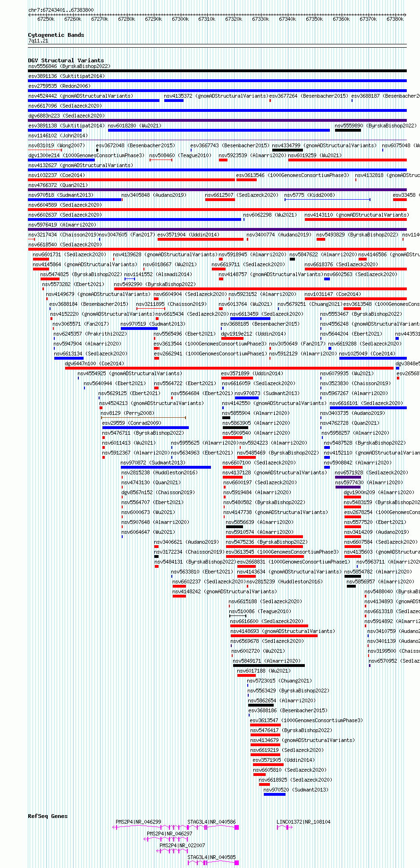Viewport: 420px width, 868px height.
Task: Click nsv4148242 (gnomADStructuralVariants) label
Action: click(x=225, y=591)
